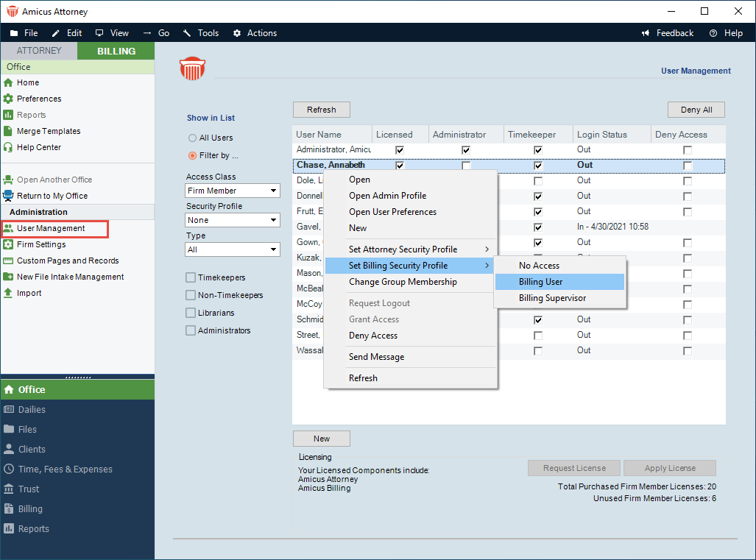Click the Request License button

(x=574, y=468)
